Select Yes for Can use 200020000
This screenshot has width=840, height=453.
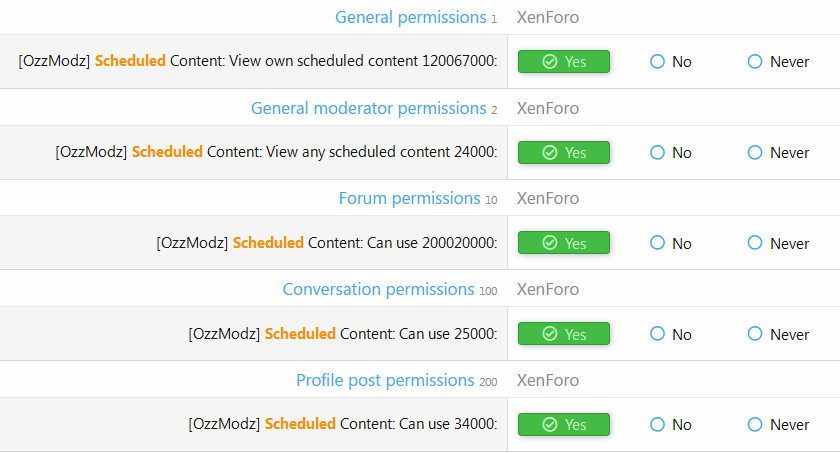(563, 243)
